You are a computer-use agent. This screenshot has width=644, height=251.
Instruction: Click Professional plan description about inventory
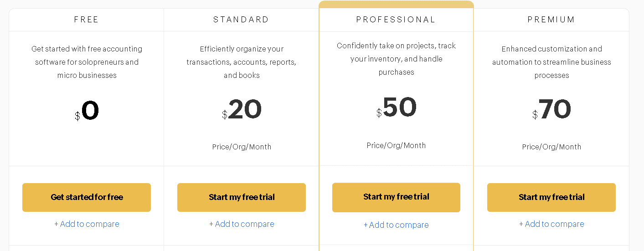[x=396, y=59]
